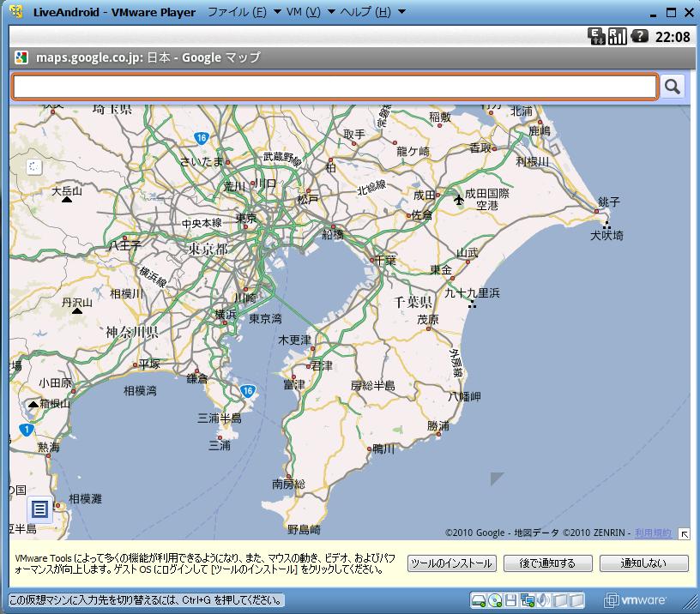The height and width of the screenshot is (614, 700).
Task: Click the 勝浦 city label
Action: 438,425
